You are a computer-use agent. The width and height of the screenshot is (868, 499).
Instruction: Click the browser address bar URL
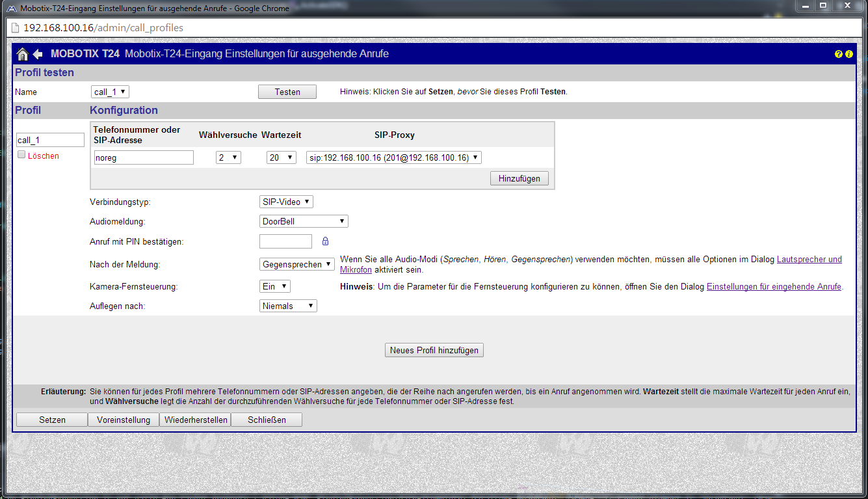103,28
